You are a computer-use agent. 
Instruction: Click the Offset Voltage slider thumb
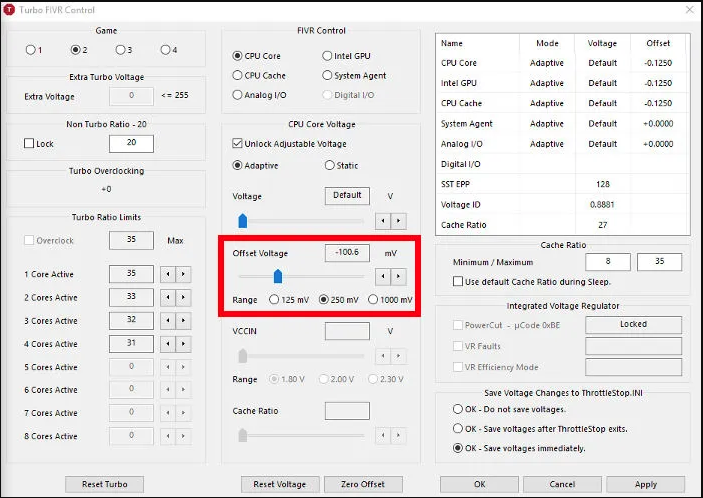point(278,277)
